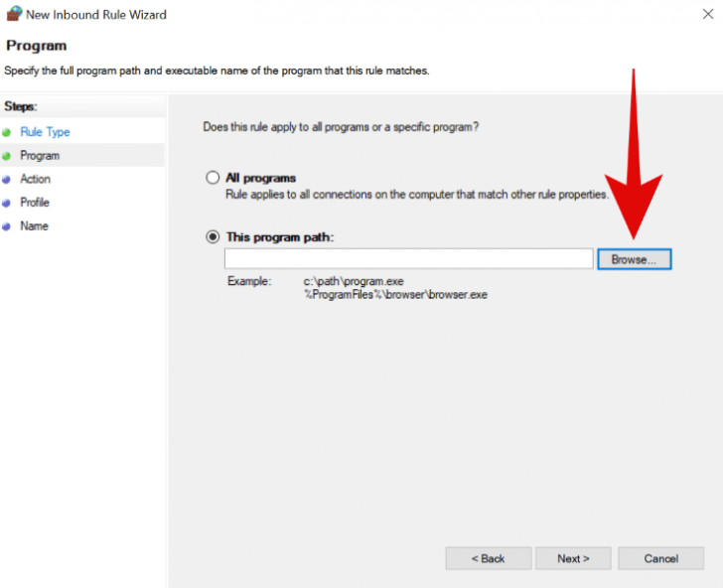Select the All programs radio button
The width and height of the screenshot is (723, 588).
[x=212, y=178]
